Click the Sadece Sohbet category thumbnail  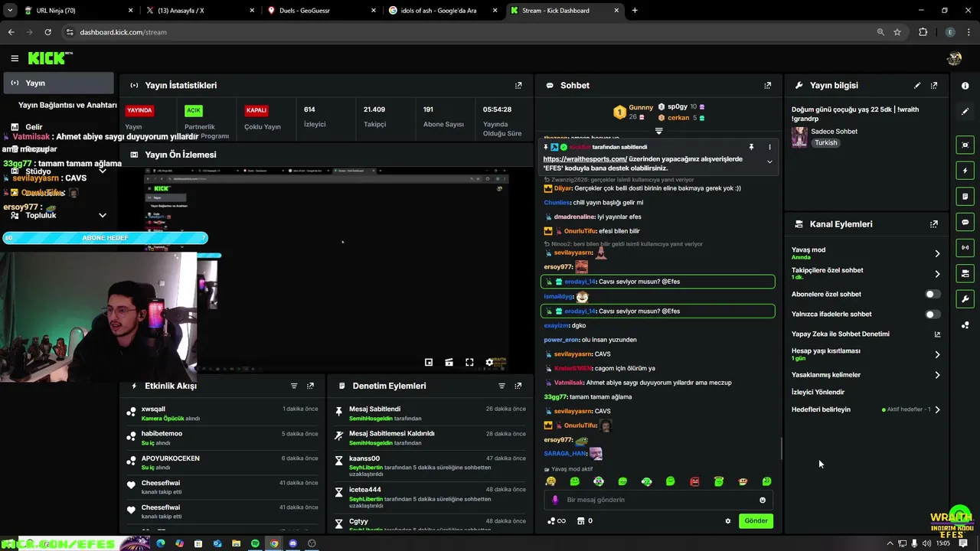tap(800, 137)
